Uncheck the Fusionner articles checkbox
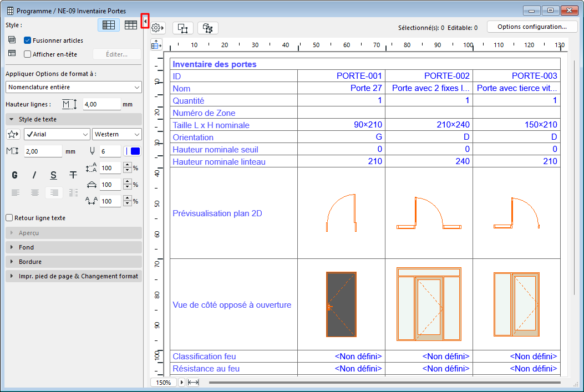The image size is (584, 392). (27, 40)
